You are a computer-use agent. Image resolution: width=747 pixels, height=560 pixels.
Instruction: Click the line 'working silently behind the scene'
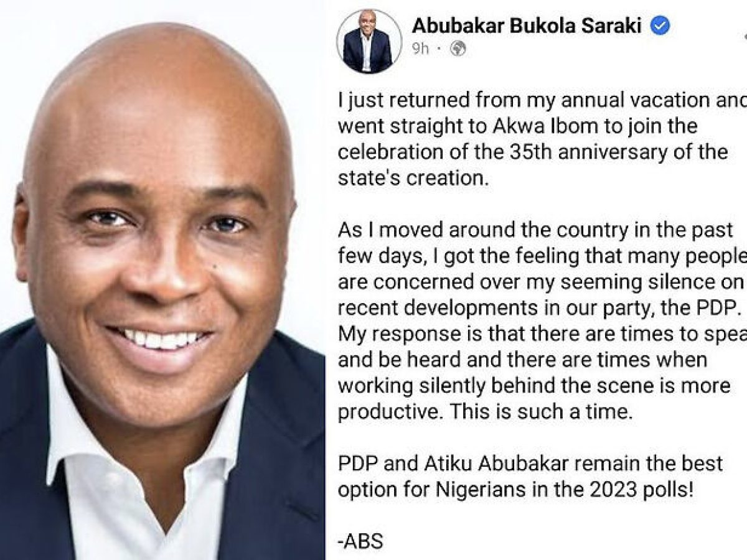coord(534,386)
